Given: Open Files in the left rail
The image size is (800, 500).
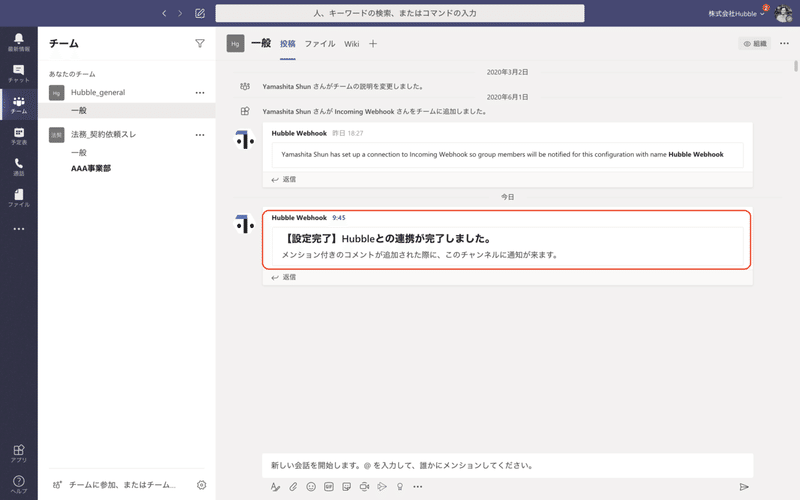Looking at the screenshot, I should [x=19, y=198].
